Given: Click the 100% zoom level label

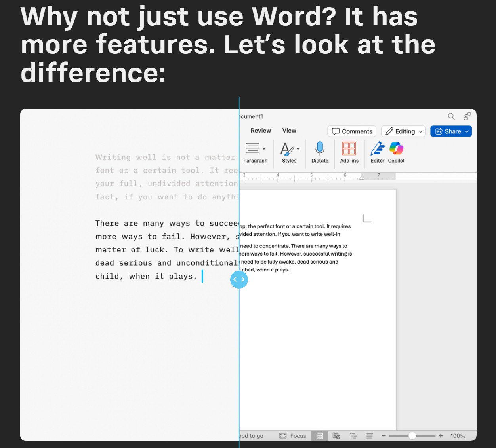Looking at the screenshot, I should tap(458, 436).
